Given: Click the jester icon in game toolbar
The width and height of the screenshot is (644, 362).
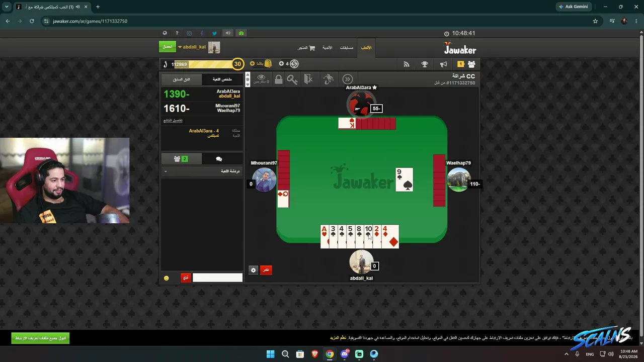Looking at the screenshot, I should pyautogui.click(x=328, y=79).
